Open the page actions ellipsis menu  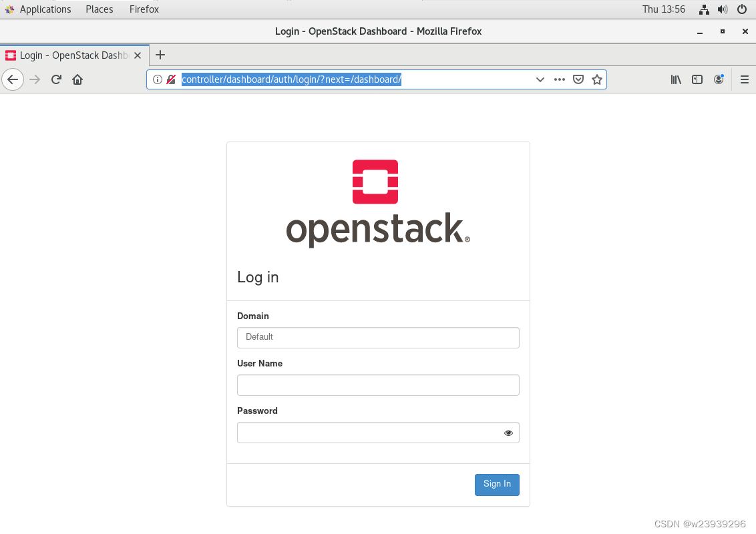pyautogui.click(x=559, y=79)
